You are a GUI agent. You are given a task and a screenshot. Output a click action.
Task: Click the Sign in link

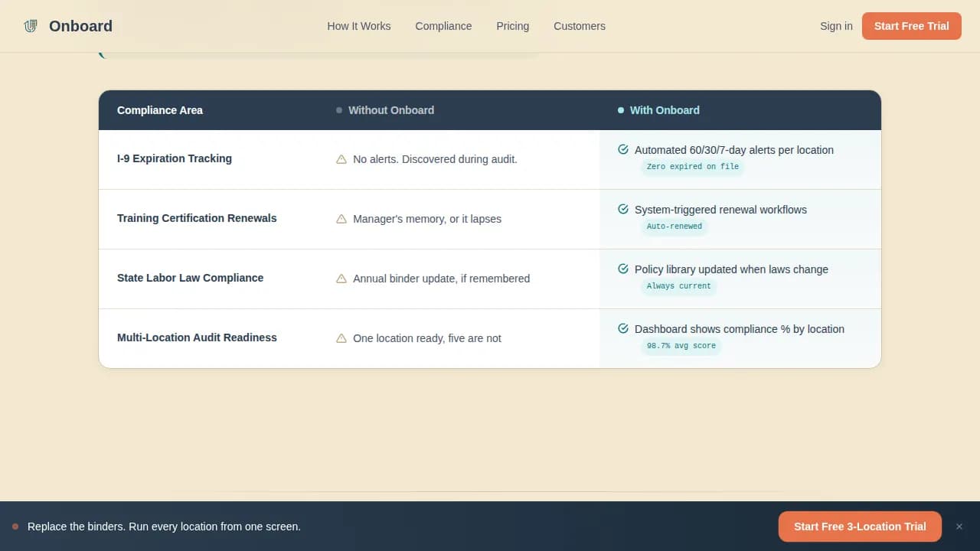[x=836, y=26]
